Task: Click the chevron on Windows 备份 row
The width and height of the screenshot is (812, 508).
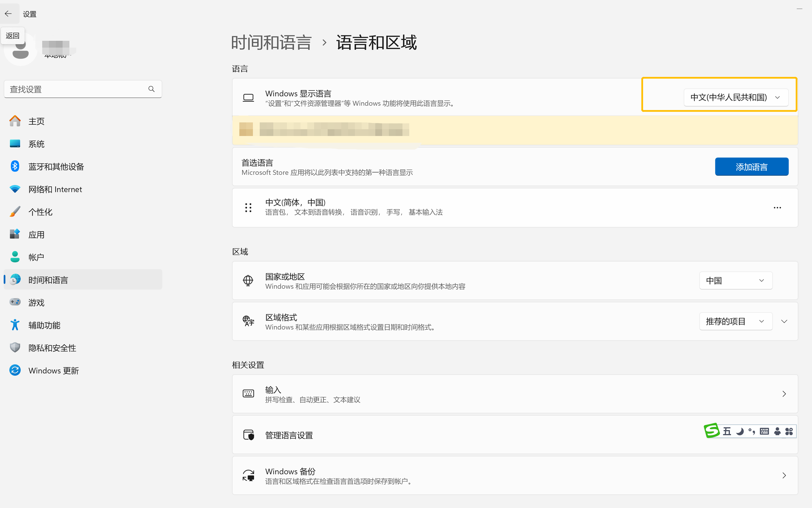Action: click(784, 475)
